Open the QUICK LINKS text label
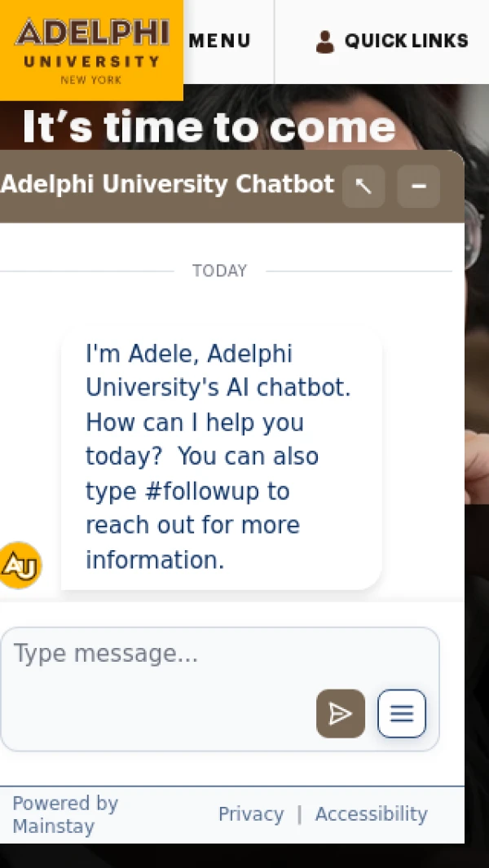This screenshot has height=868, width=489. point(406,41)
